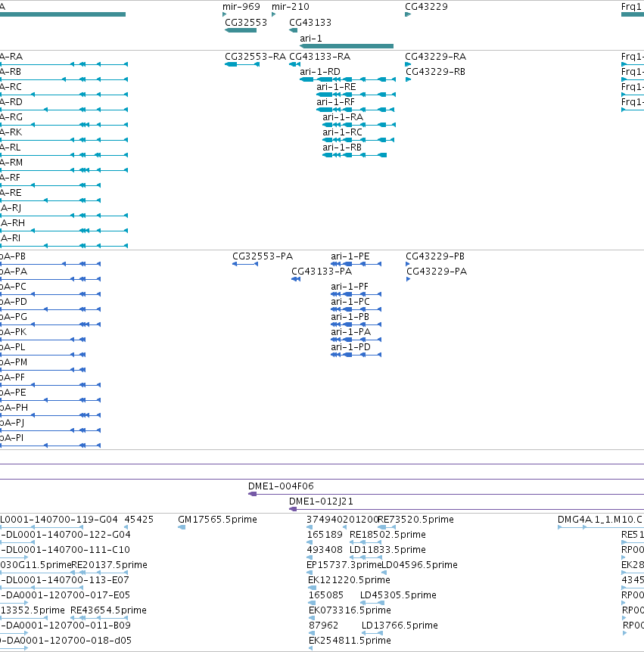The height and width of the screenshot is (652, 644).
Task: Click the LD11833.5prime EST label
Action: tap(387, 550)
